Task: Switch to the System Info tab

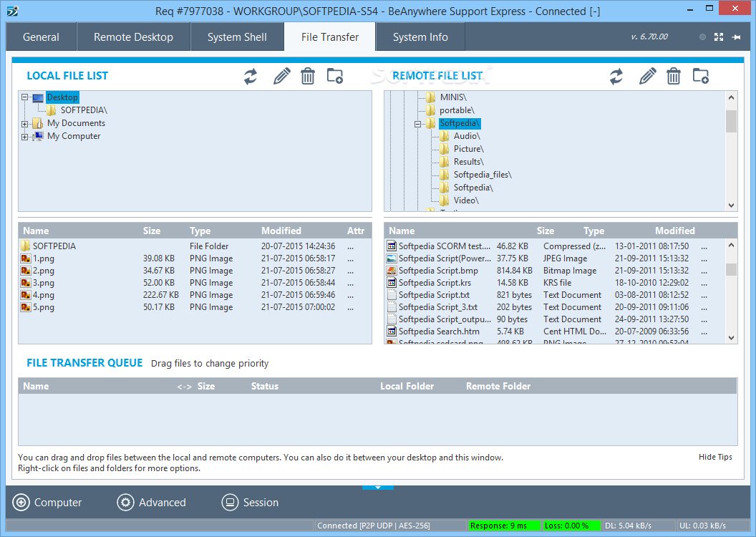Action: pyautogui.click(x=420, y=37)
